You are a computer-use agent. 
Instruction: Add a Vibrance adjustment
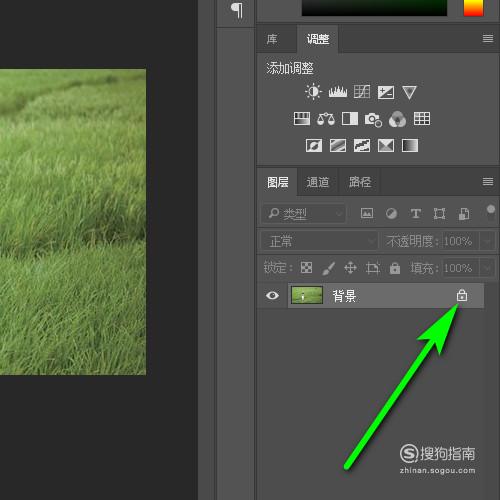click(409, 92)
